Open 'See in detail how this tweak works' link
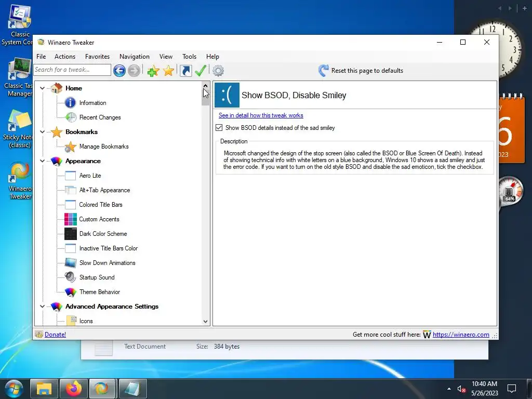The image size is (532, 399). click(261, 115)
